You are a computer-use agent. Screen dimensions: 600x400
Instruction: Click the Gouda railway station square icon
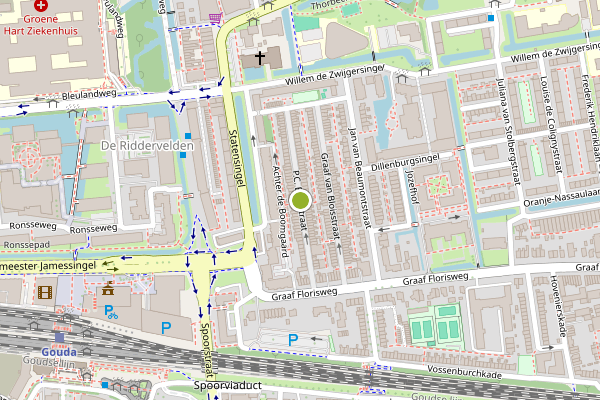tap(59, 337)
